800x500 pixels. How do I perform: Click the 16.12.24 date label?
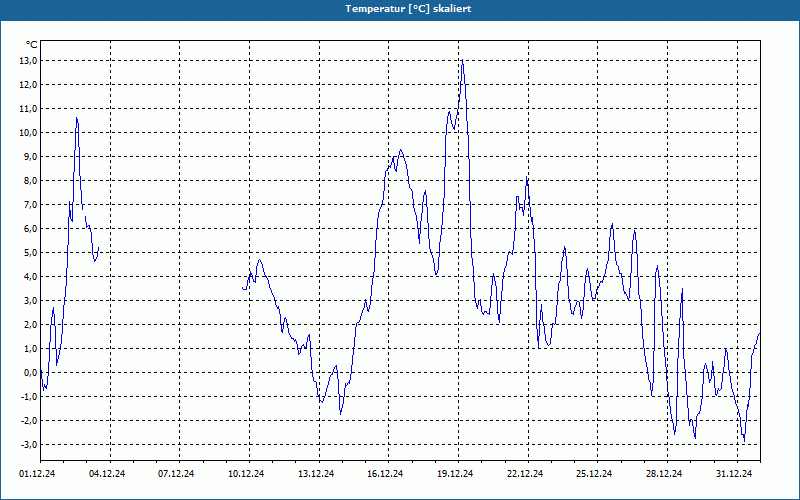tap(385, 474)
